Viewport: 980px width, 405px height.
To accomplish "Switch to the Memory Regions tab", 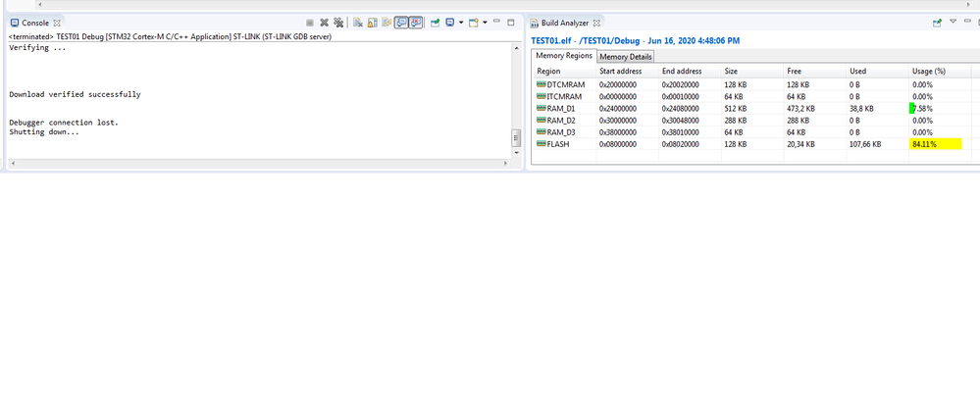I will tap(564, 56).
